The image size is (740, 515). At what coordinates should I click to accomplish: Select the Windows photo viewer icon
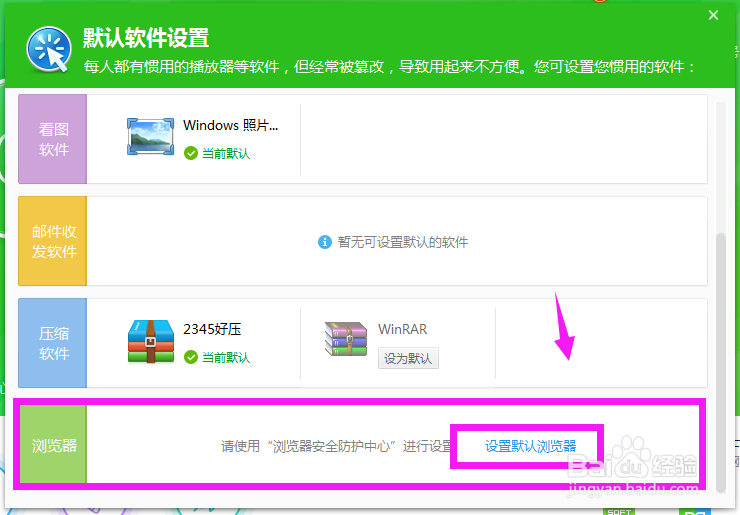[x=151, y=136]
